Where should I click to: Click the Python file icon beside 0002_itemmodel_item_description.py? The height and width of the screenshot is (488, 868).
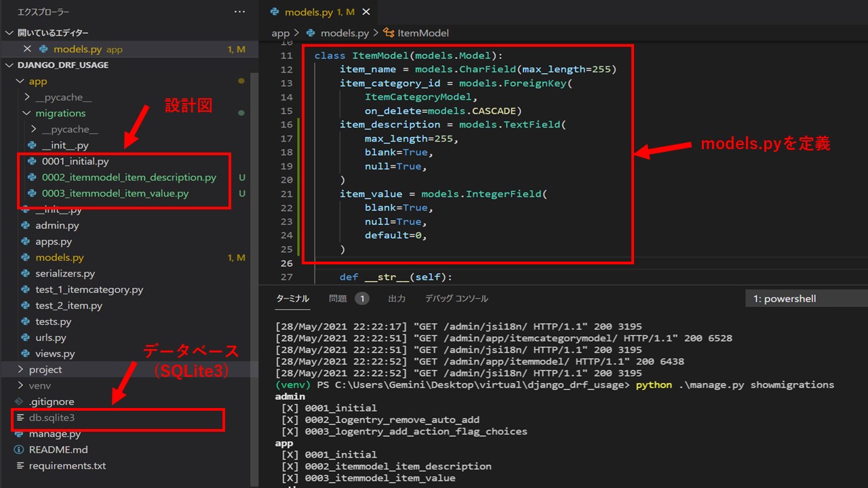[32, 178]
